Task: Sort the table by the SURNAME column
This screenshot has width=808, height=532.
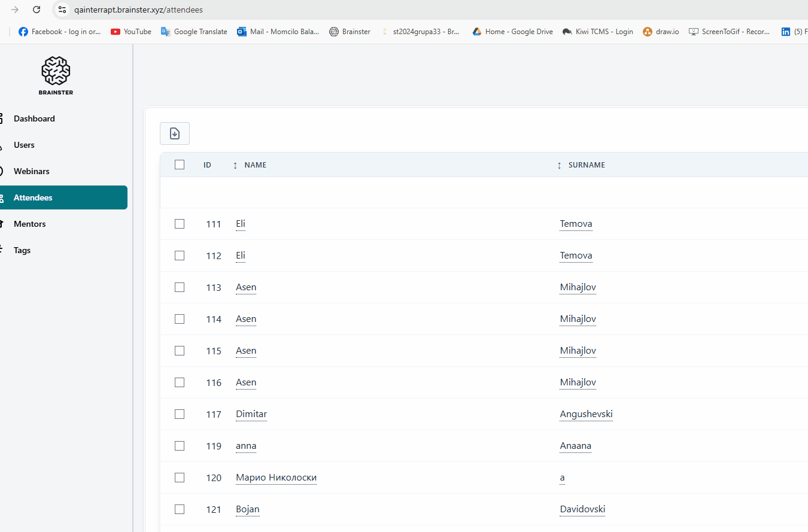Action: (586, 165)
